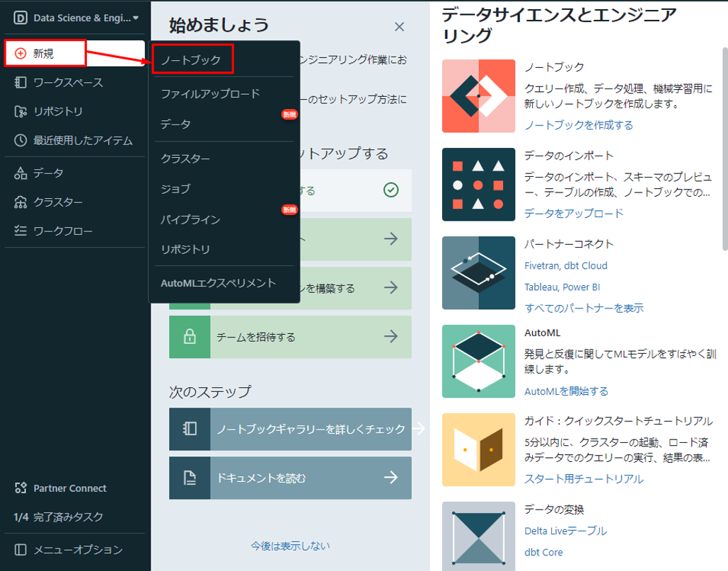Click the ノートブックを作成する link

578,125
